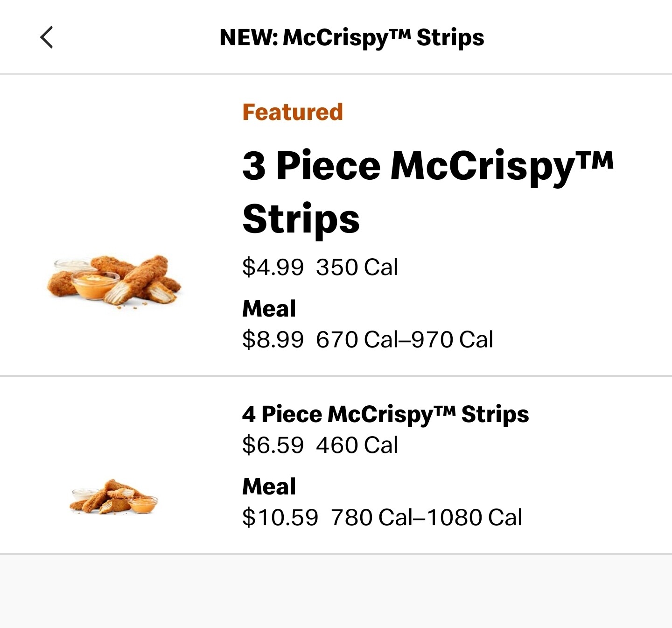
Task: Click the 4 Piece McCrispy Strips photo
Action: (114, 497)
